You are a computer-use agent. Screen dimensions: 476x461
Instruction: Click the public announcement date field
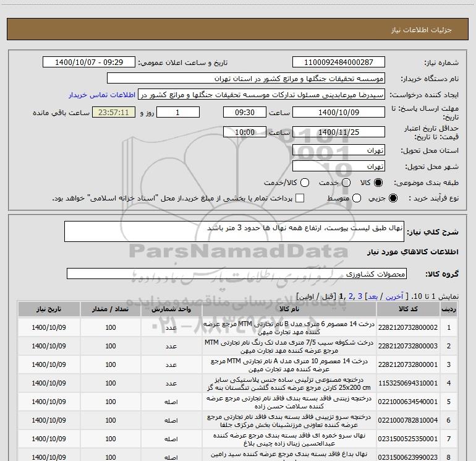coord(89,62)
